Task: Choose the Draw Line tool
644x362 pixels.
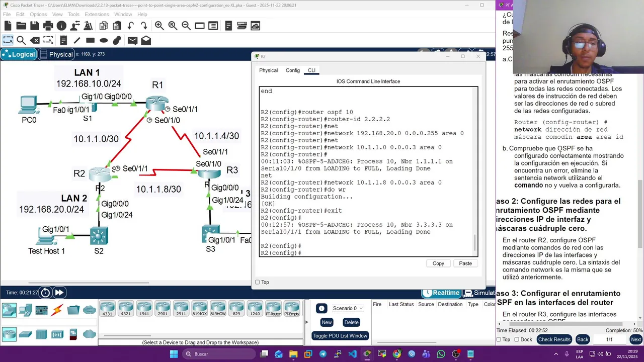Action: (x=76, y=40)
